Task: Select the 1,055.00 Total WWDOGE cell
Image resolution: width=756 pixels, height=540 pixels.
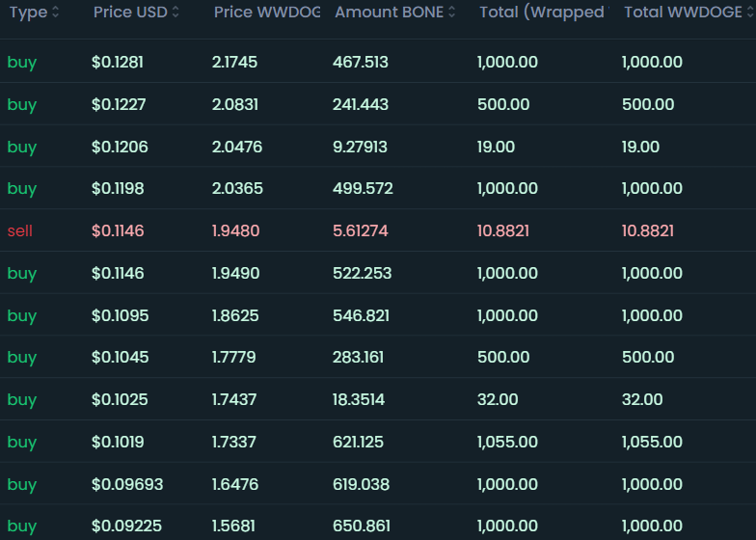Action: pyautogui.click(x=652, y=442)
